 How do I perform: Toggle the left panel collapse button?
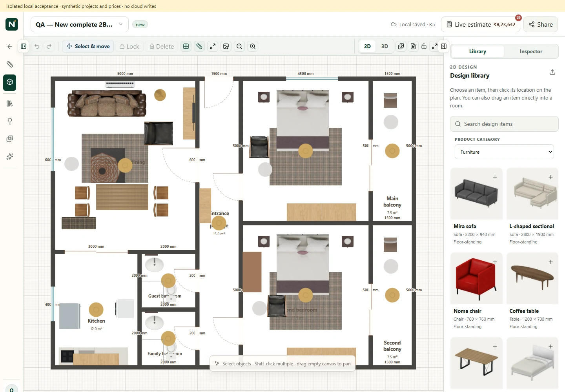(x=24, y=46)
